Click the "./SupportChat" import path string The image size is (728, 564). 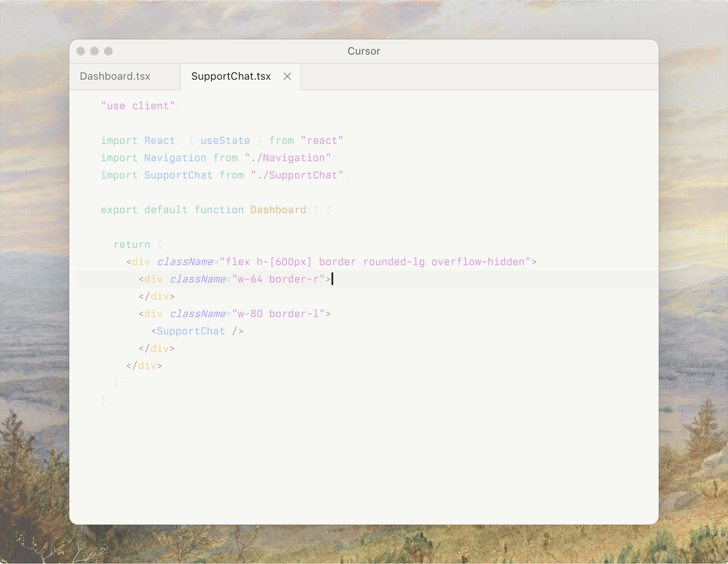pyautogui.click(x=297, y=175)
